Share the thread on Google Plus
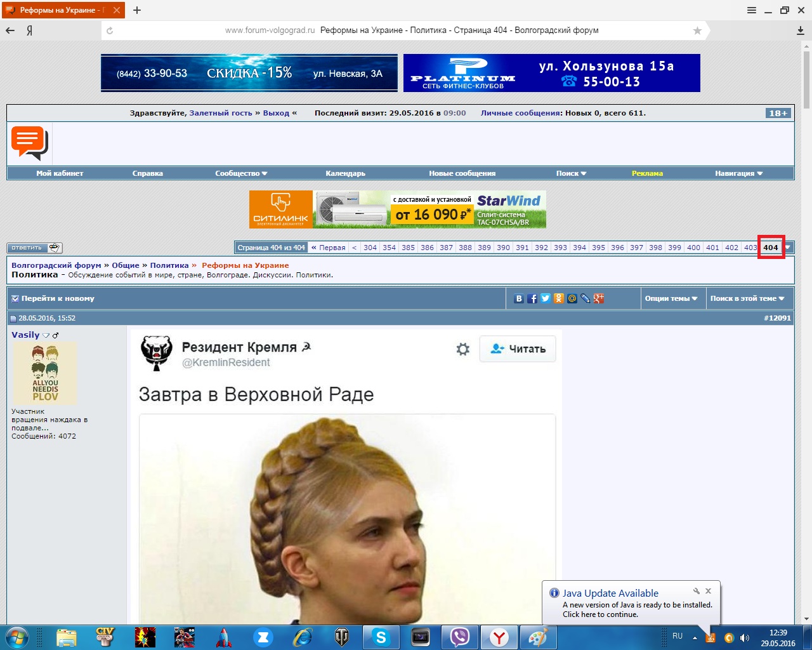 [x=599, y=298]
